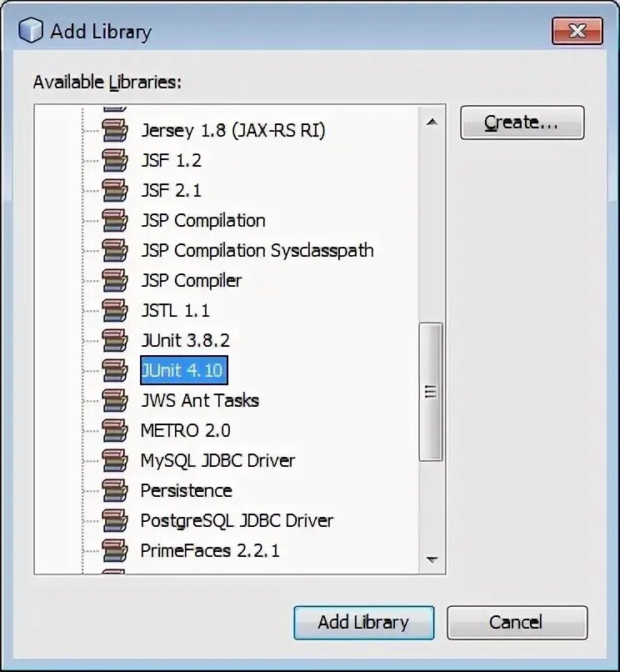
Task: Select the JSF 1.2 library
Action: click(171, 160)
